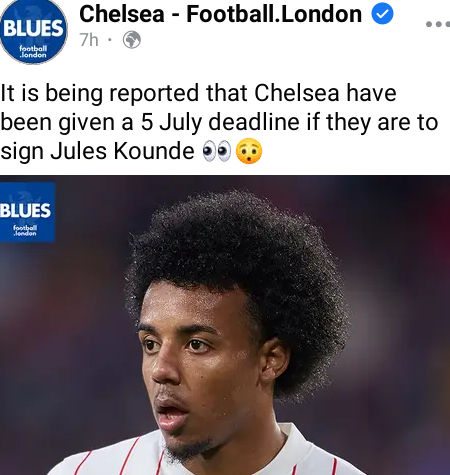Click the football.london text on the photo watermark
The image size is (450, 475).
pos(25,230)
